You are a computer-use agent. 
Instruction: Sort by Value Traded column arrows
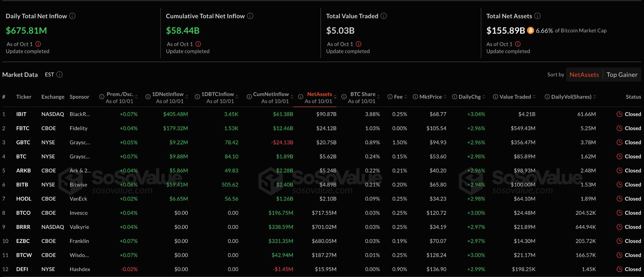[x=534, y=97]
